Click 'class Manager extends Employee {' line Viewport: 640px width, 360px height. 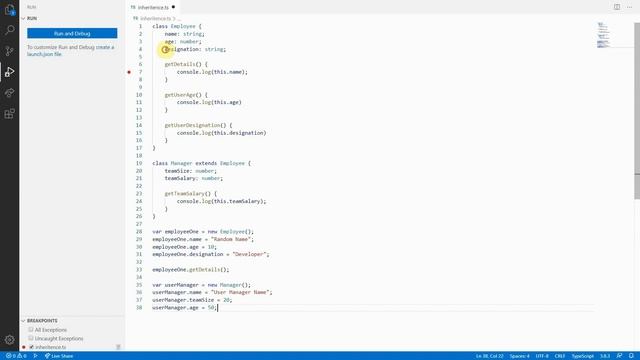[202, 163]
